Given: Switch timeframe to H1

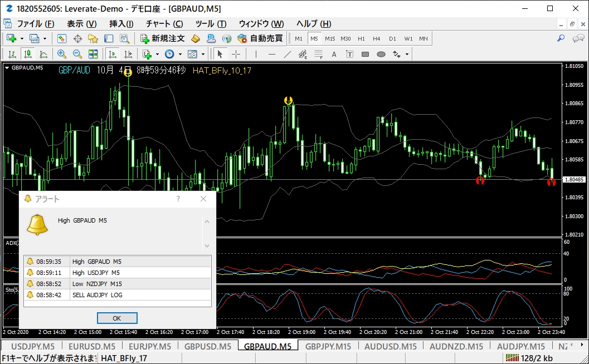Looking at the screenshot, I should (x=361, y=38).
